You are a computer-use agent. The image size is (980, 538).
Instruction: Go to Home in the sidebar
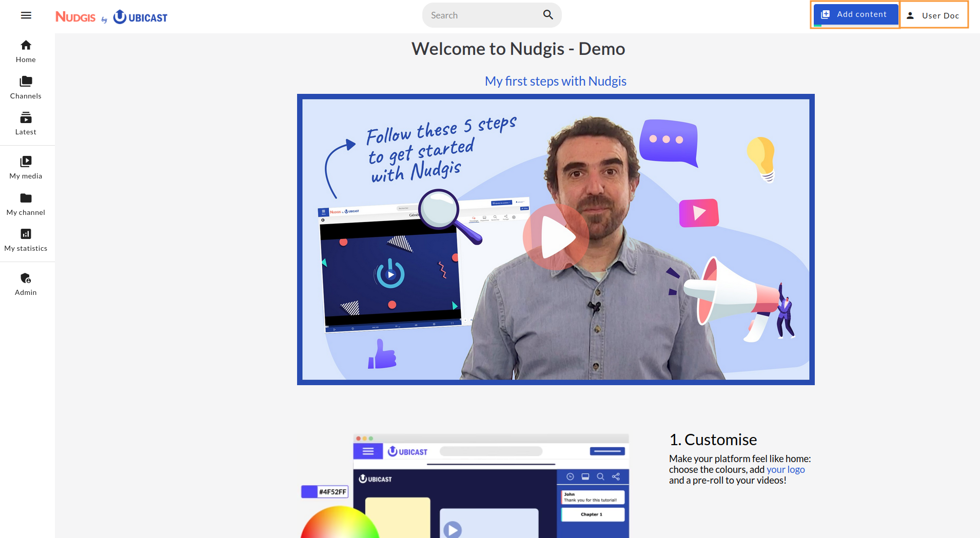click(x=26, y=51)
